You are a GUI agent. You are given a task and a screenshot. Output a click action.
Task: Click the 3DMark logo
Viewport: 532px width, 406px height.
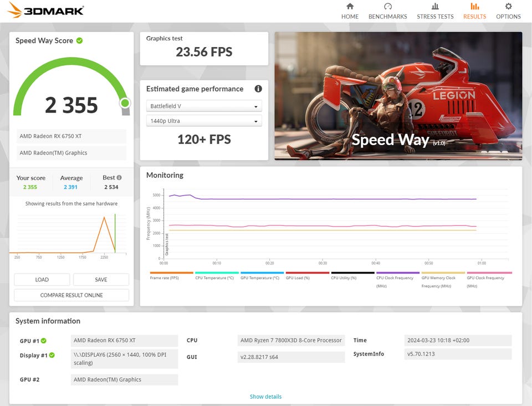click(x=45, y=10)
